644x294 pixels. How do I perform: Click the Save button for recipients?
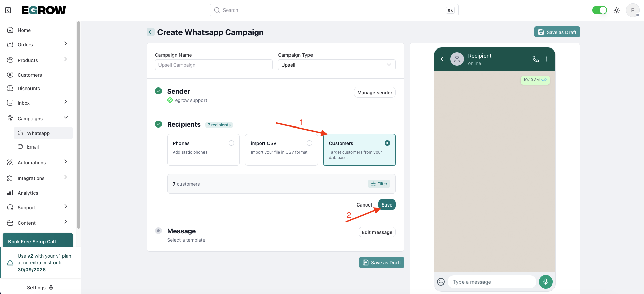tap(387, 205)
